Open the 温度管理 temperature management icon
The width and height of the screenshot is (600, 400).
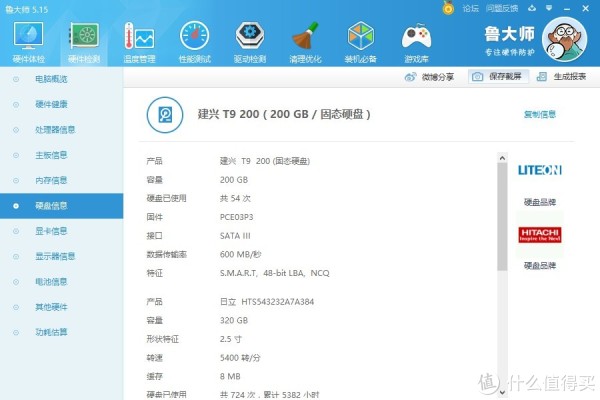pyautogui.click(x=139, y=36)
